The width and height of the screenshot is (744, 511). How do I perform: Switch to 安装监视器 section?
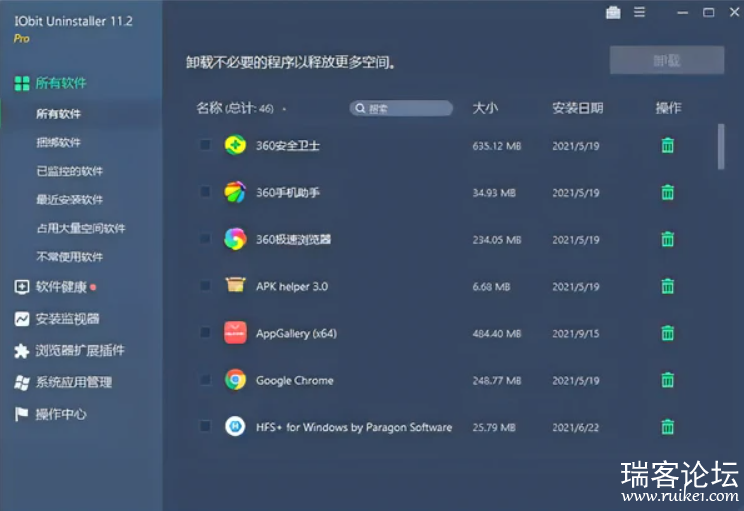click(x=67, y=319)
